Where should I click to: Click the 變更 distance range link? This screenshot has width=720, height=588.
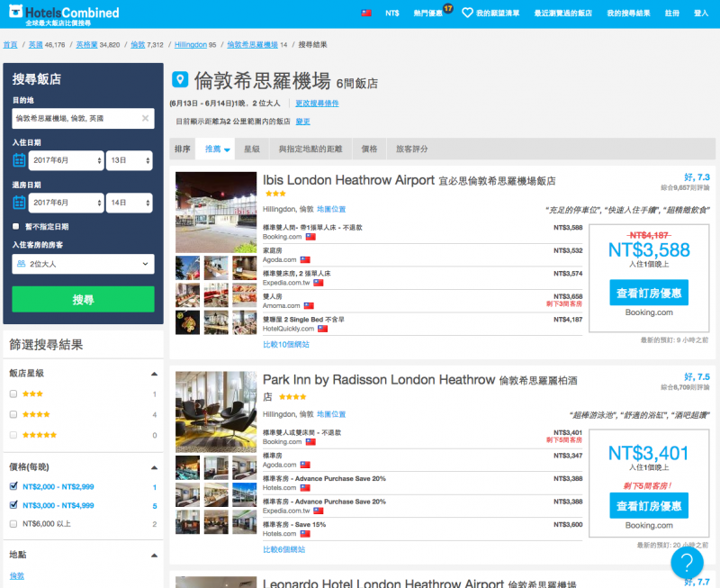(302, 122)
